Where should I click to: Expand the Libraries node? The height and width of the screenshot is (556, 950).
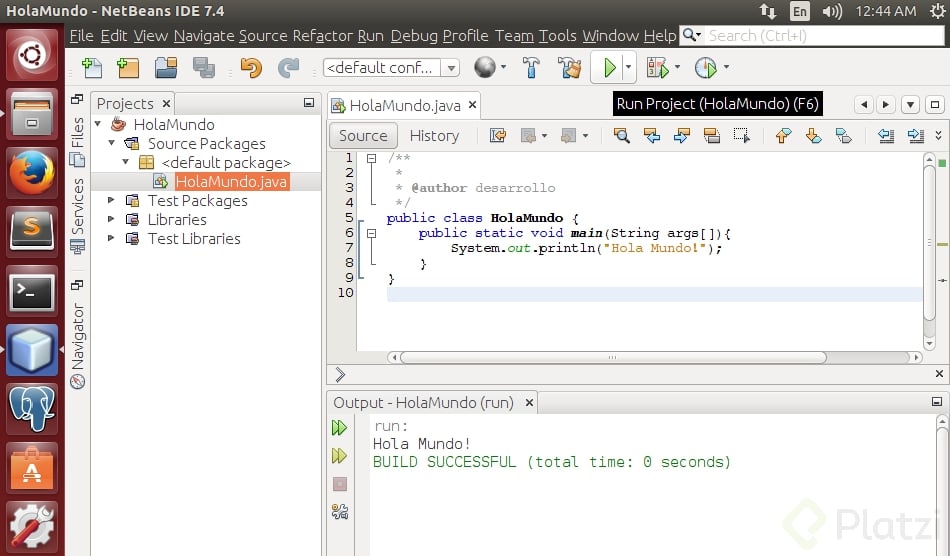(111, 219)
